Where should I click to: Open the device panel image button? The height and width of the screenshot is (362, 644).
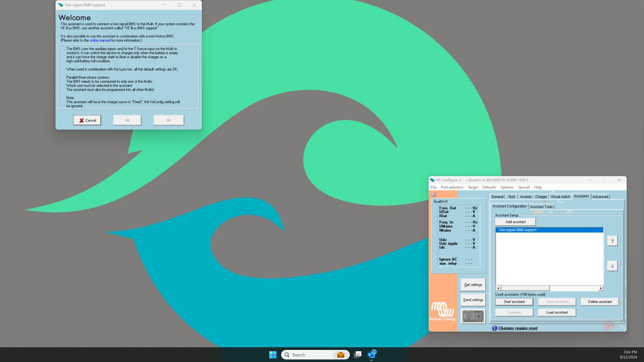473,316
